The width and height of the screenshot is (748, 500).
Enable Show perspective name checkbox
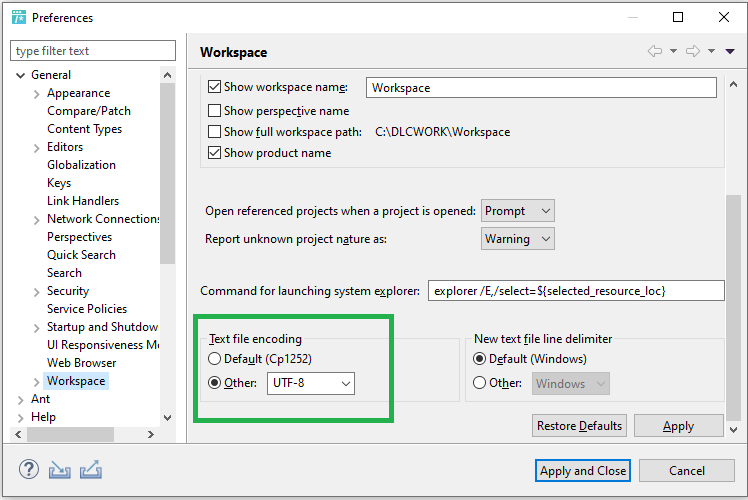tap(214, 111)
